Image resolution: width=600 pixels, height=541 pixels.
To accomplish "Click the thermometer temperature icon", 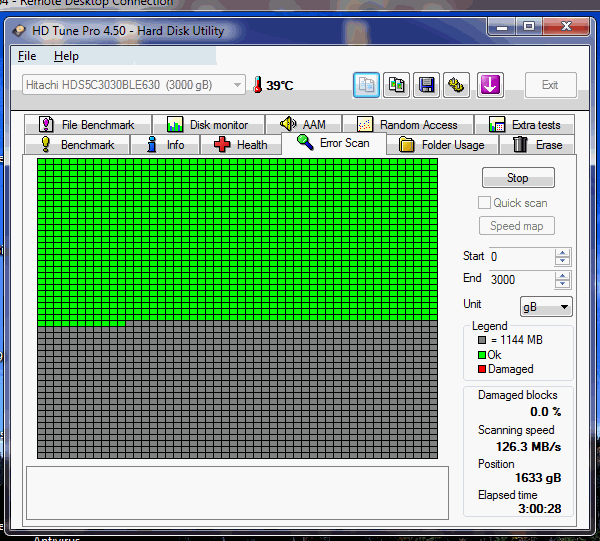I will click(258, 85).
